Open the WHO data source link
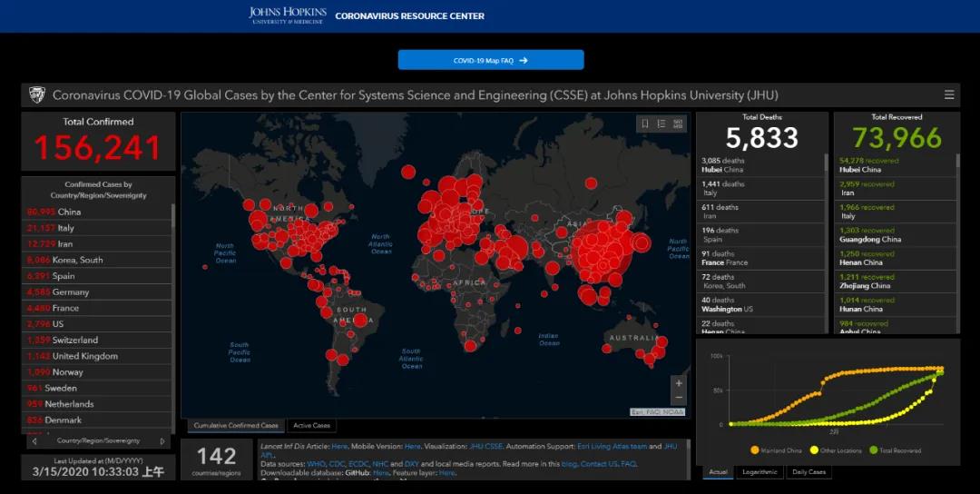Viewport: 980px width, 494px height. [316, 464]
